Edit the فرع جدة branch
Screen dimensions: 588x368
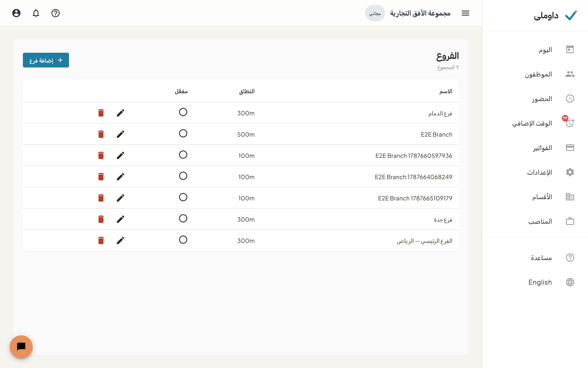120,219
